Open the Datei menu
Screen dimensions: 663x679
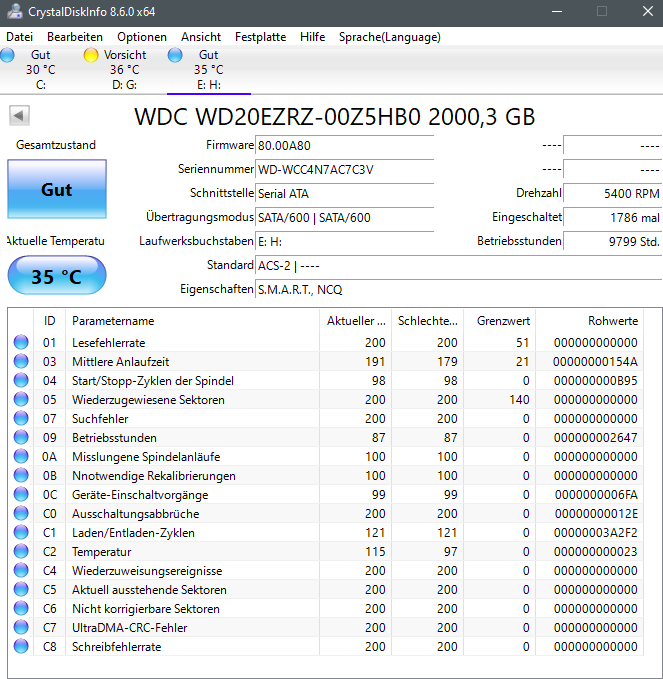click(19, 37)
